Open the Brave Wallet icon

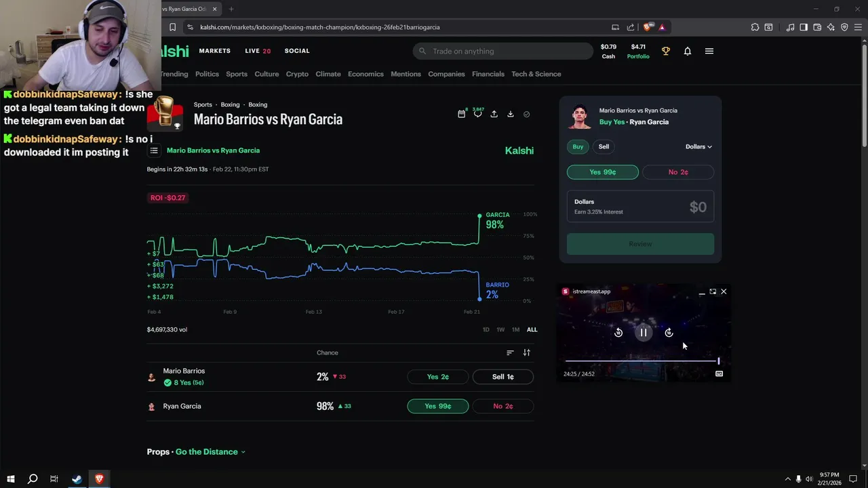817,27
